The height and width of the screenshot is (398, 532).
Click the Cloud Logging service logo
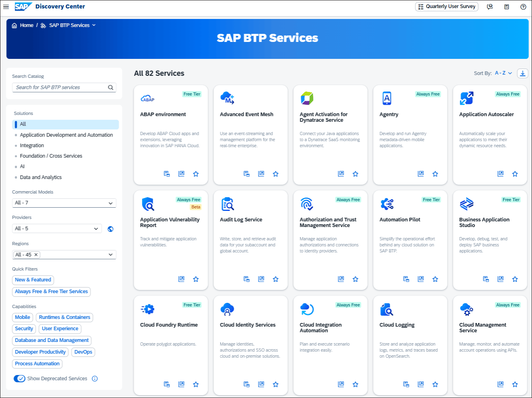pos(387,309)
